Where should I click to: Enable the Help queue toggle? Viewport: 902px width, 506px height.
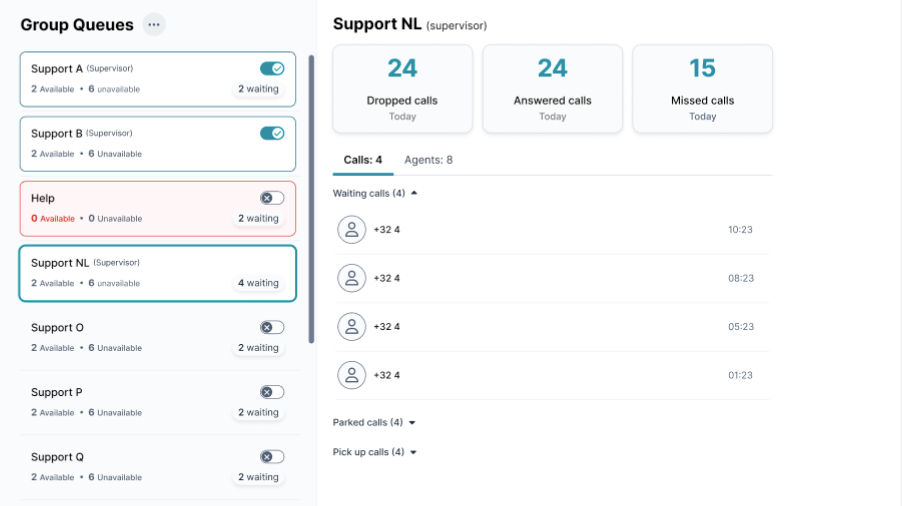coord(272,198)
